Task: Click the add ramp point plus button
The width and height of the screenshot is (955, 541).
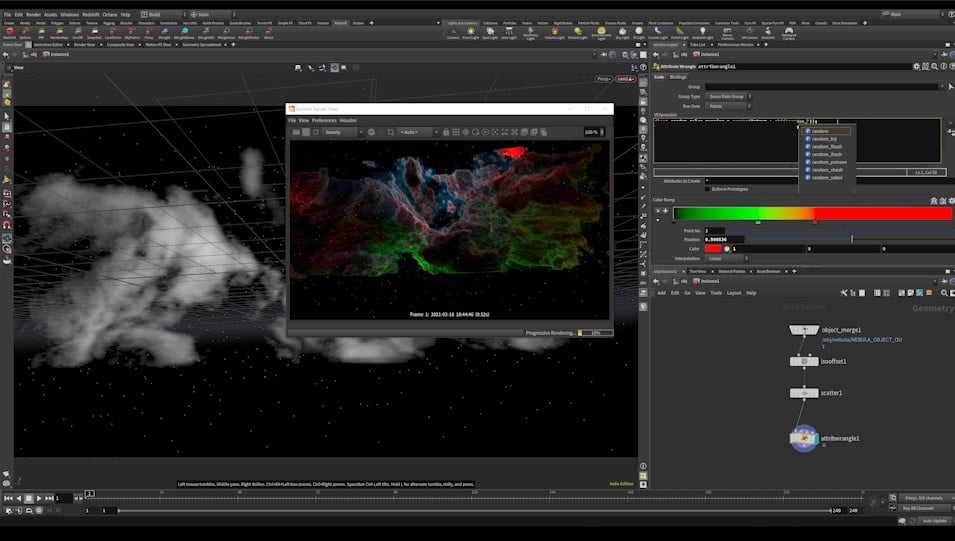Action: point(666,211)
